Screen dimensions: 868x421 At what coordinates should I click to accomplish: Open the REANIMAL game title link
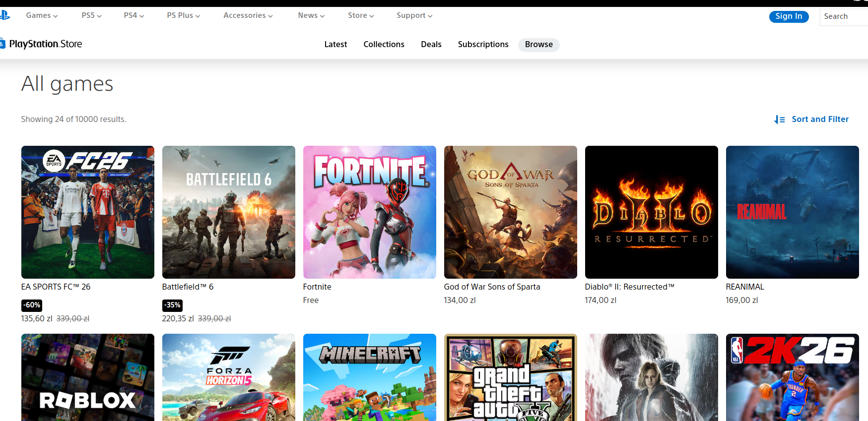pyautogui.click(x=744, y=287)
